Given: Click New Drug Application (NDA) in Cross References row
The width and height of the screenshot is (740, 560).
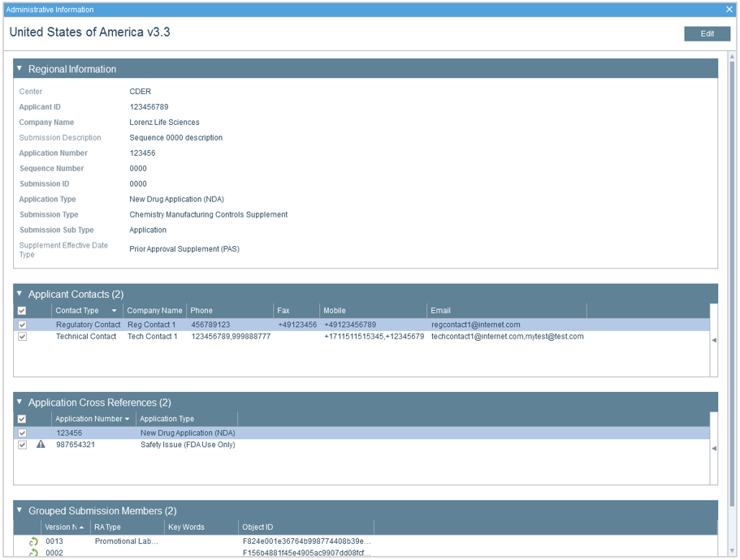Looking at the screenshot, I should coord(188,433).
